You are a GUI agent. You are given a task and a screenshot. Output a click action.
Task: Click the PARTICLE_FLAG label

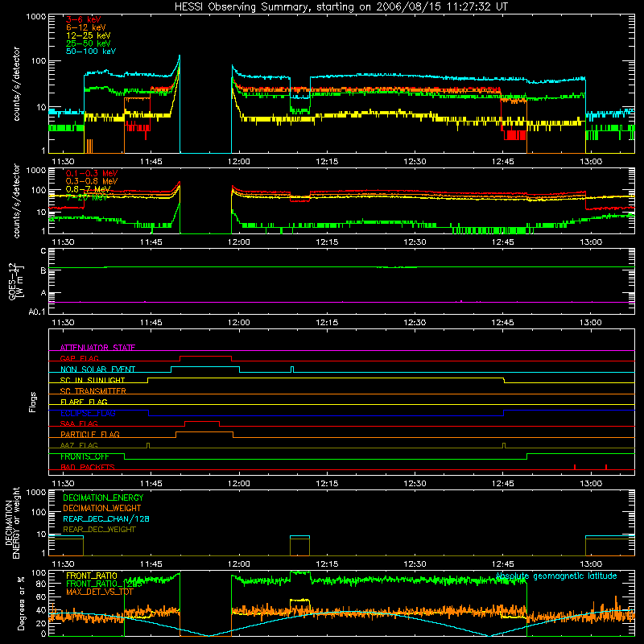point(90,434)
